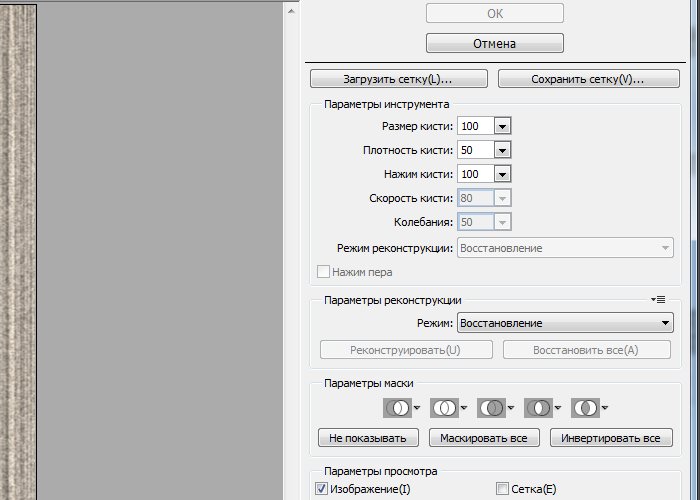Click the Subtract from Selection mask icon

[491, 408]
